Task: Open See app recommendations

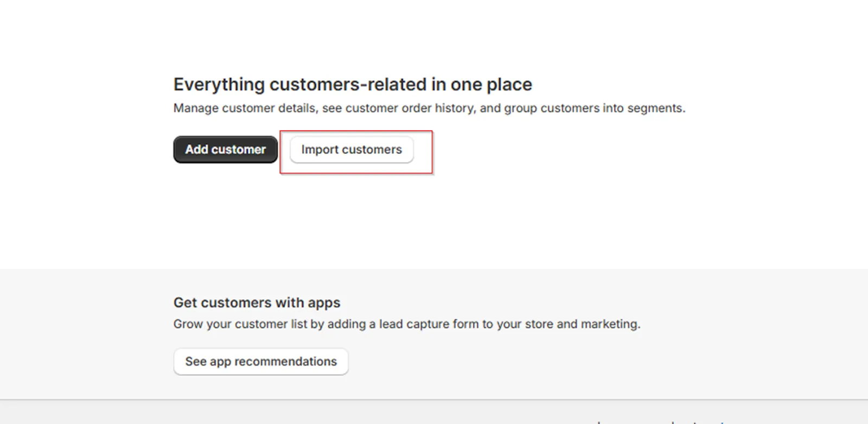Action: coord(261,362)
